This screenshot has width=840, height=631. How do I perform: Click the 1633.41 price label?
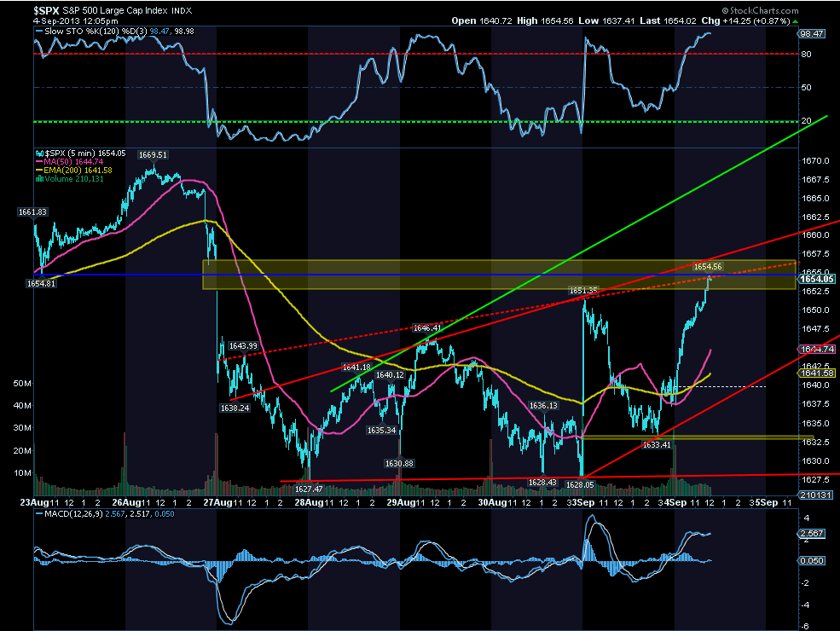pyautogui.click(x=657, y=445)
